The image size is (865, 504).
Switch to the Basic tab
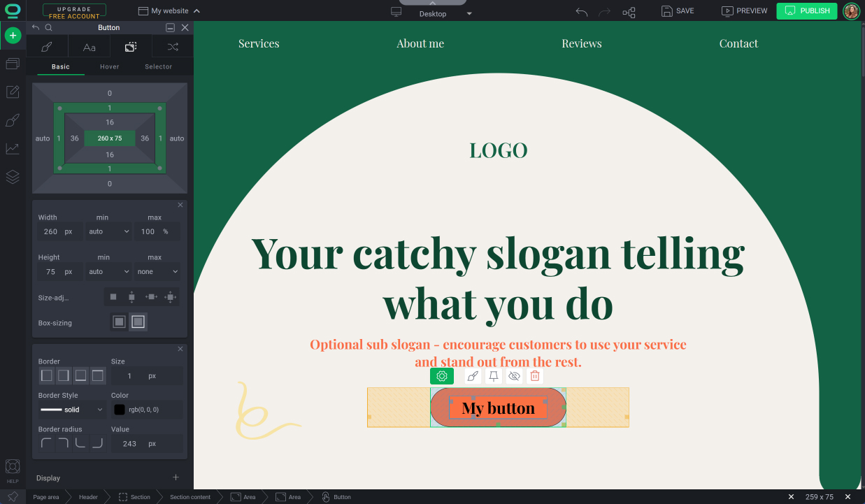61,66
